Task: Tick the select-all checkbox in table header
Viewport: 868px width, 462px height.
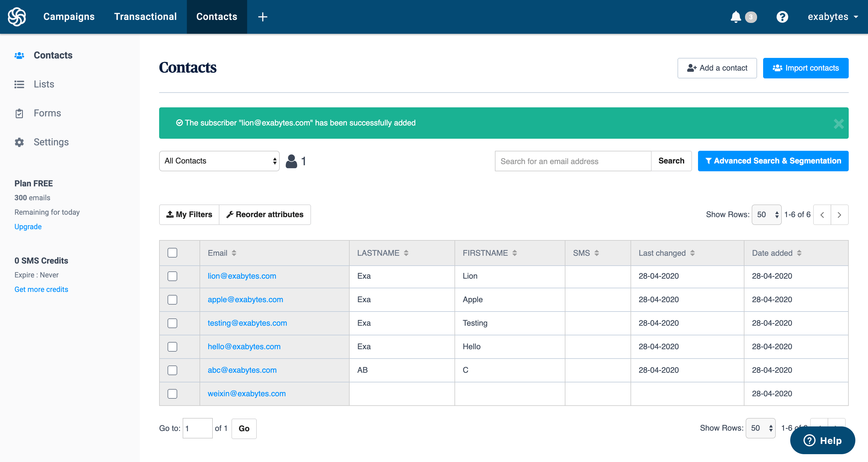Action: coord(172,253)
